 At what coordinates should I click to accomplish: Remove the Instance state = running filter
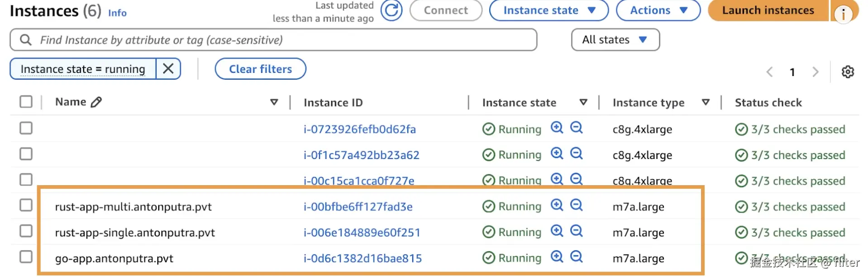click(168, 69)
